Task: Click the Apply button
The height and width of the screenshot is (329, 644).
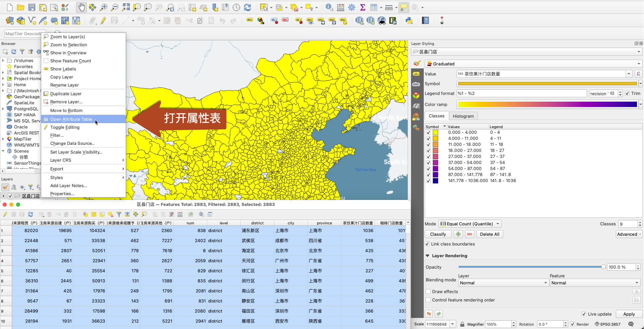Action: click(629, 314)
